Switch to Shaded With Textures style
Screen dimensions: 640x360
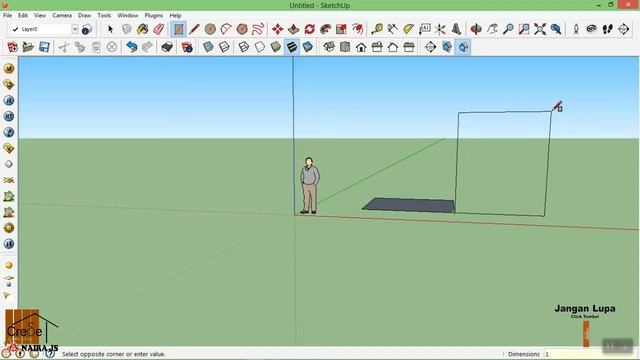coord(292,47)
